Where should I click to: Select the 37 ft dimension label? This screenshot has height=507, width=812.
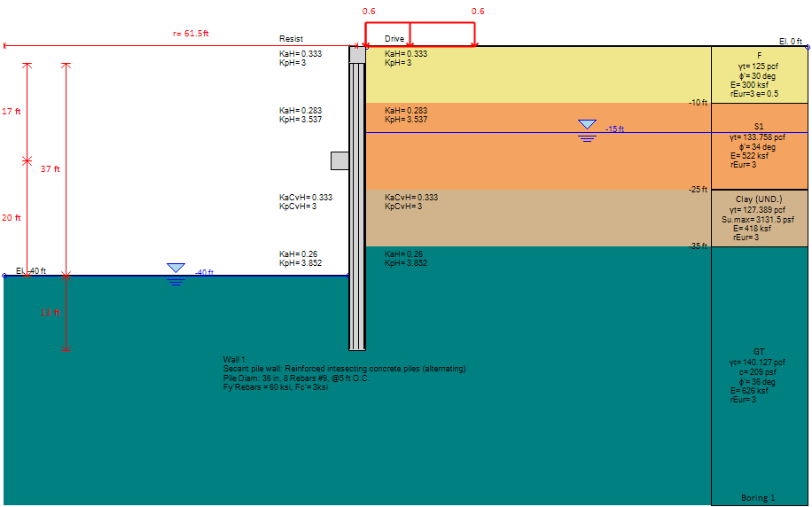[51, 168]
